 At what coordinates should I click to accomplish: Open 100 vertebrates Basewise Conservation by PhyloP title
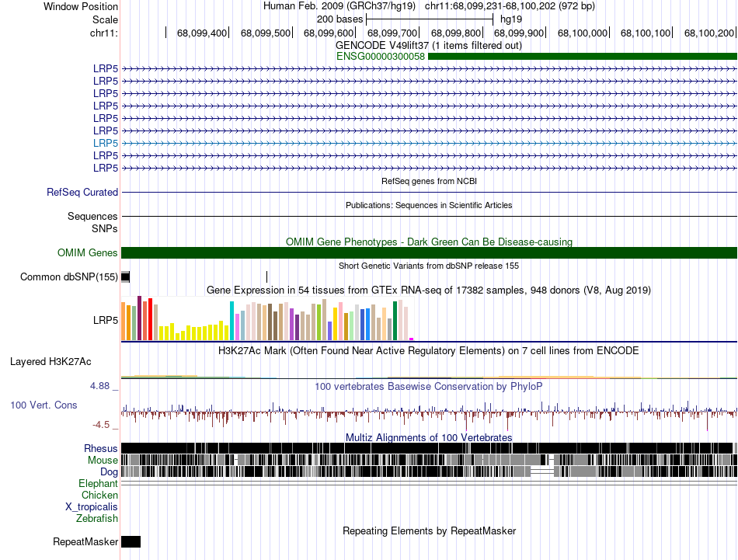coord(429,386)
